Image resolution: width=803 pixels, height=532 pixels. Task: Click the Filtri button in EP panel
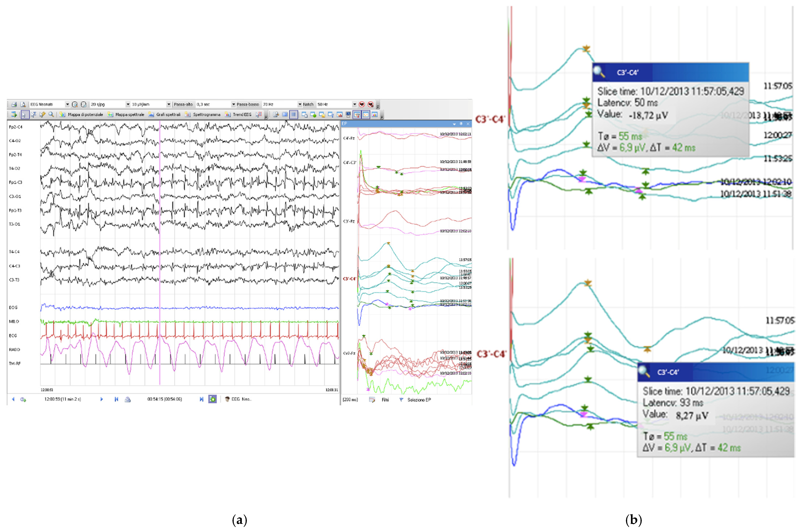coord(385,400)
